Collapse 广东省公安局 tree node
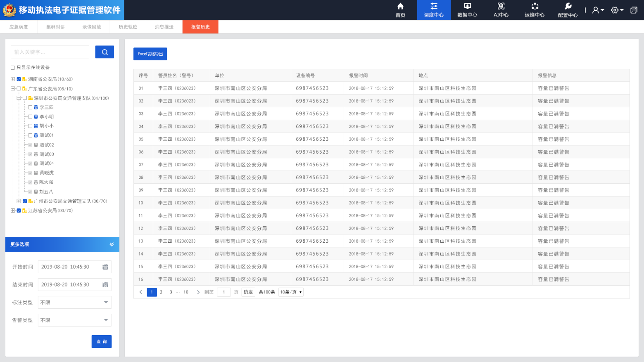This screenshot has height=362, width=644. (x=13, y=89)
